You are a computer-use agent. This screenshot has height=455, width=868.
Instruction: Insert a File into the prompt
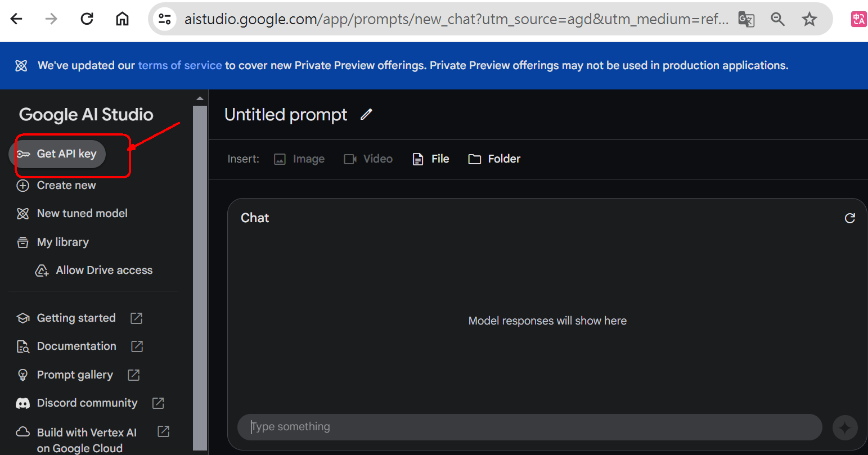click(x=431, y=159)
